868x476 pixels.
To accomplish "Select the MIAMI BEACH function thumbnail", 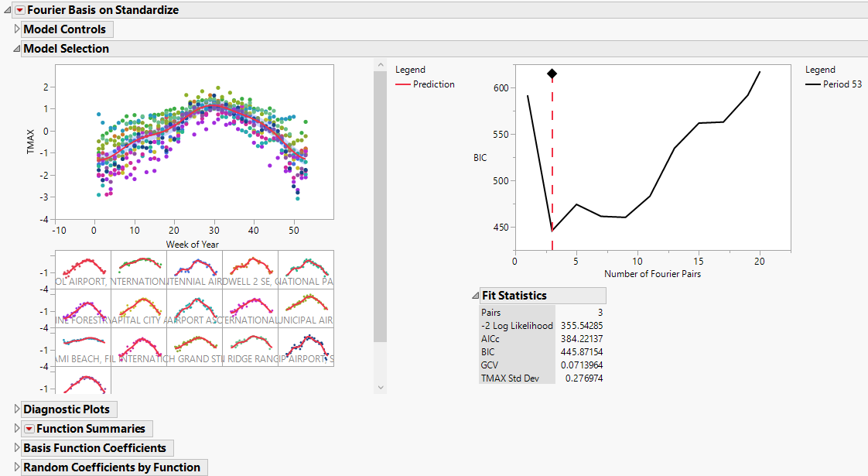I will click(x=84, y=347).
